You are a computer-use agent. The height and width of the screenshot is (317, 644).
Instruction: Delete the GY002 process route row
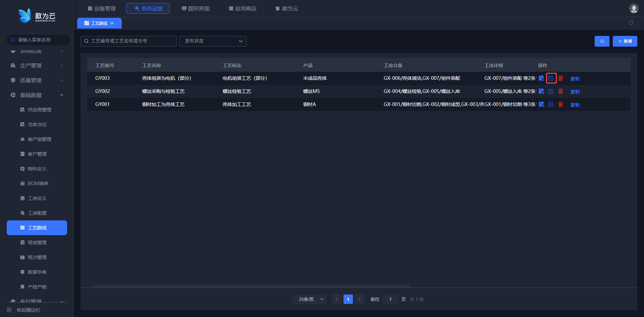click(x=560, y=91)
